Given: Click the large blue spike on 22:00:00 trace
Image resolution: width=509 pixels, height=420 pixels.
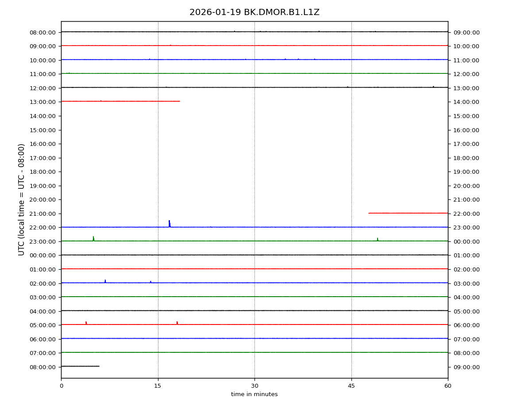Looking at the screenshot, I should [x=169, y=223].
